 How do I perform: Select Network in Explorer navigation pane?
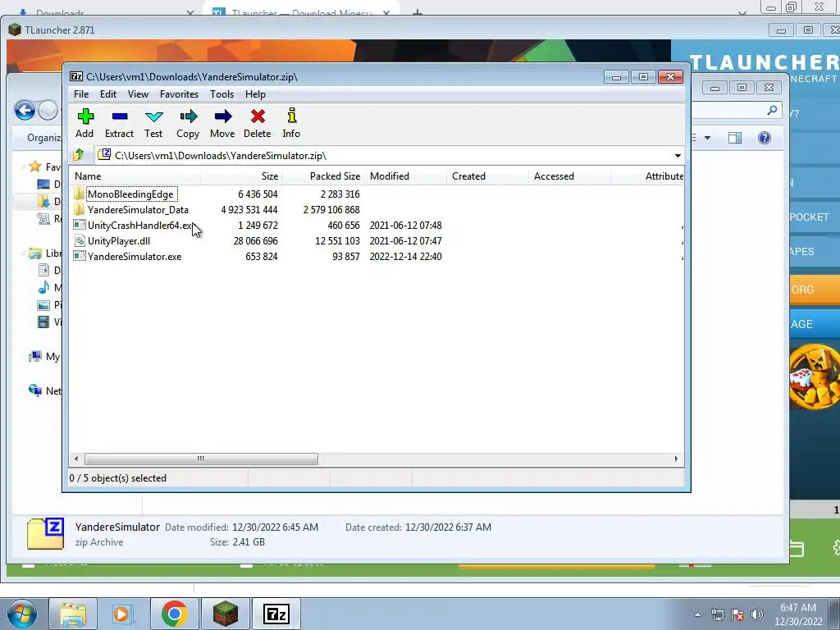[45, 390]
